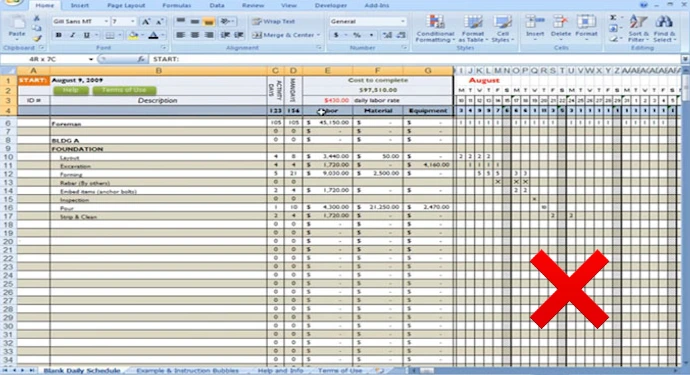Screen dimensions: 690x375
Task: Toggle Italic formatting
Action: click(x=73, y=35)
